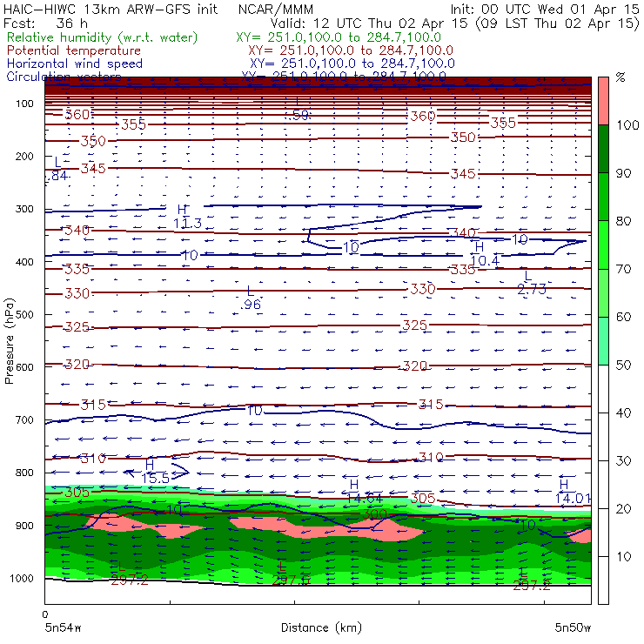
Task: Click the 'H 10.4' wind speed maximum label
Action: coord(484,254)
